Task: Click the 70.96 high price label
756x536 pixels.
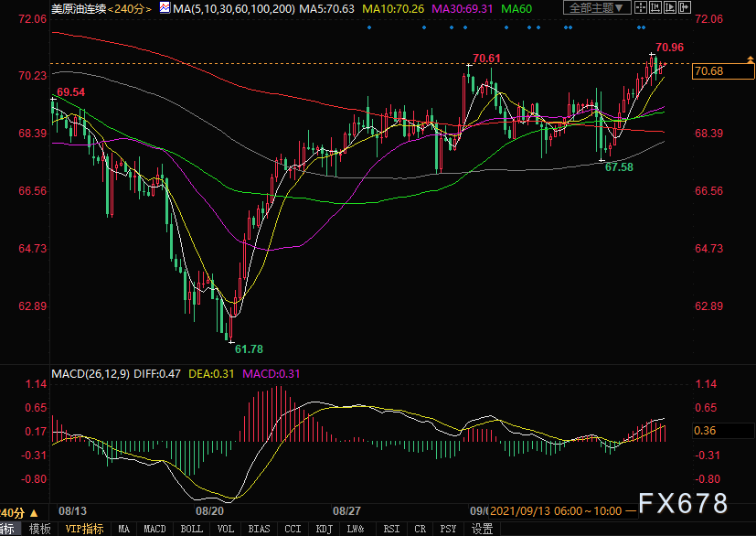Action: pos(670,48)
